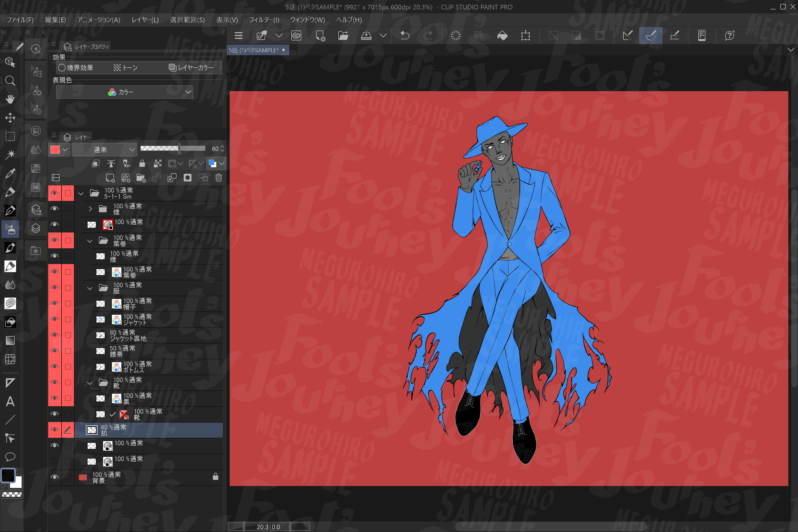Click the delete layer trash icon

coord(219,178)
